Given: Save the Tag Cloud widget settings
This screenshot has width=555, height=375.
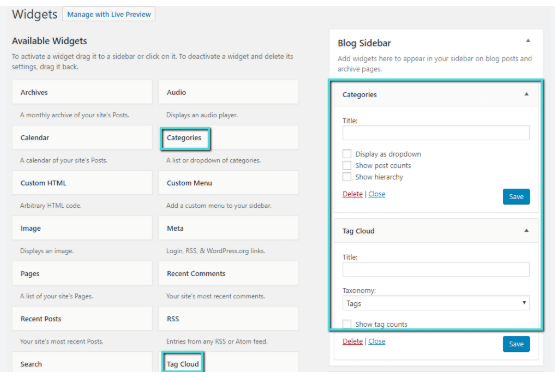Looking at the screenshot, I should pyautogui.click(x=516, y=344).
